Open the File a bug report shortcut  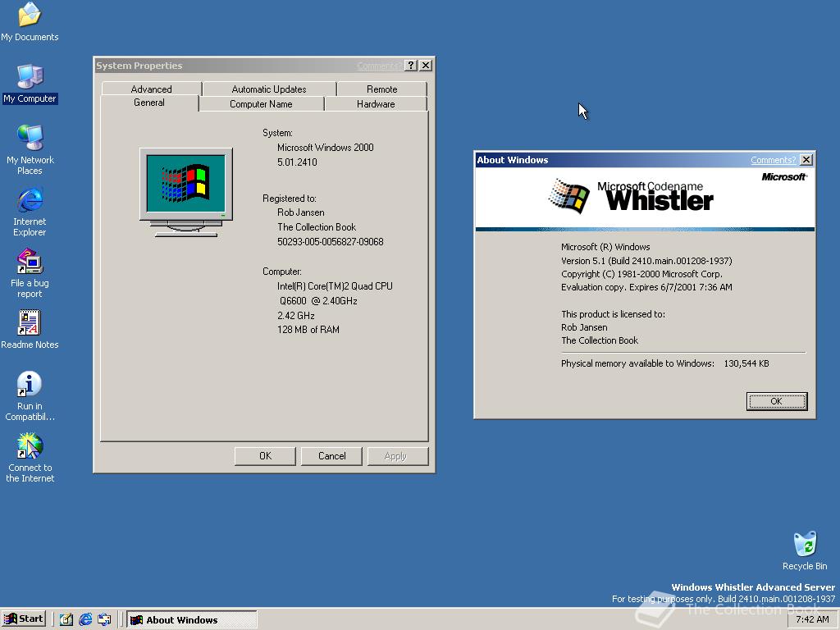pos(30,273)
